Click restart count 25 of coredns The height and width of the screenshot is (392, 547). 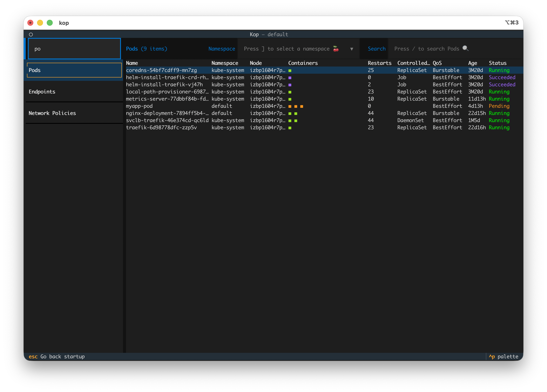[x=371, y=70]
